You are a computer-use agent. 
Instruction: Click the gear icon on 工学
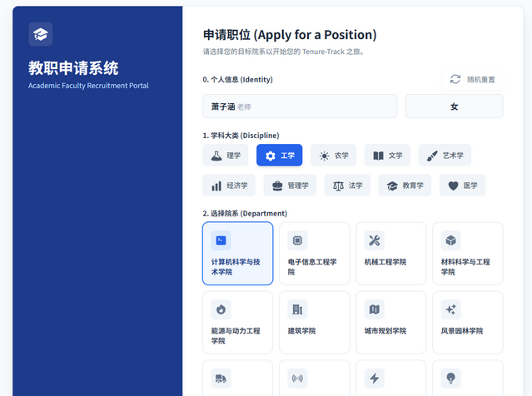[x=271, y=156]
